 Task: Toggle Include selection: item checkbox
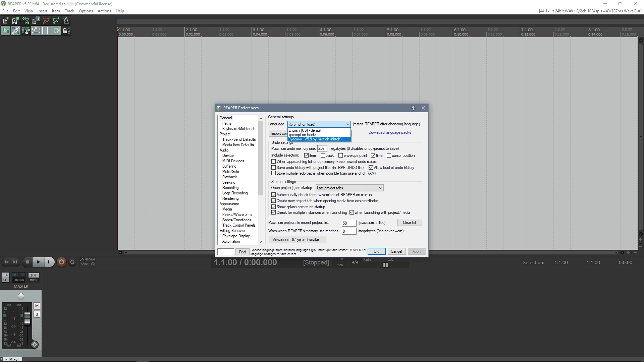(x=306, y=156)
